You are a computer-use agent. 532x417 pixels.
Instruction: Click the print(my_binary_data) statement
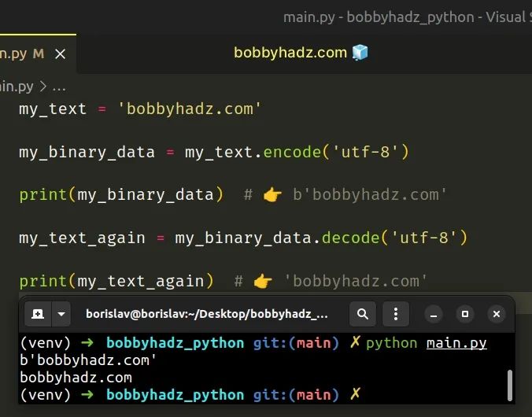[121, 195]
